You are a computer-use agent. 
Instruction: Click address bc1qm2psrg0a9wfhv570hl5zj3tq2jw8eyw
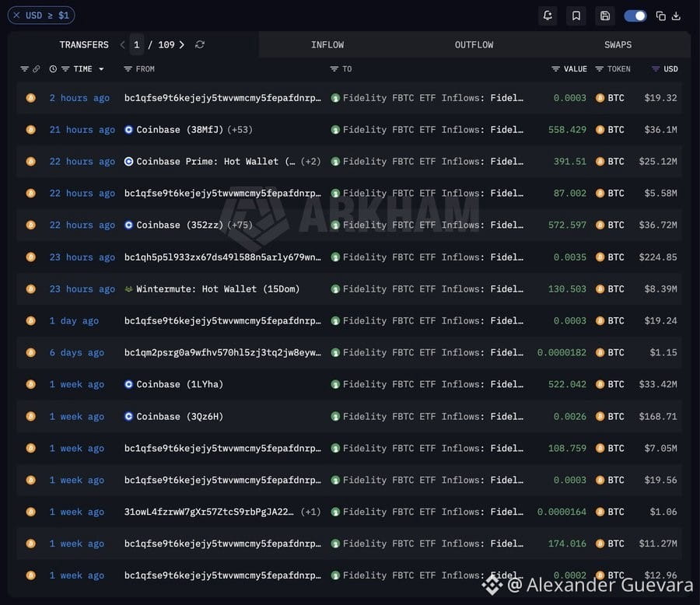coord(222,352)
